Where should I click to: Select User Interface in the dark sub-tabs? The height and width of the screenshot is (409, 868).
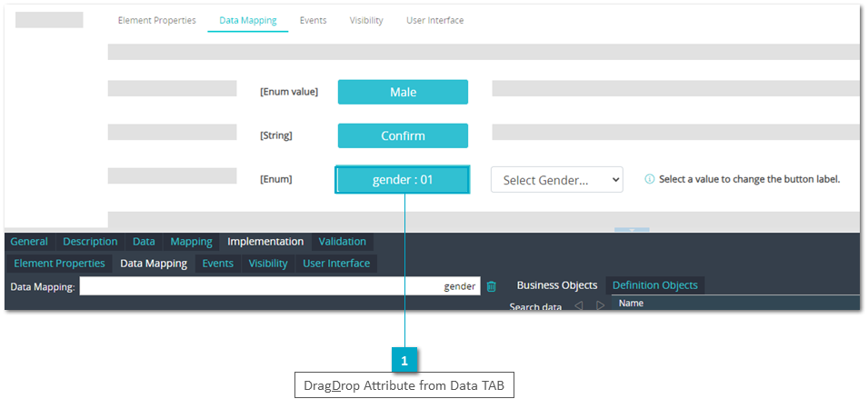pos(336,264)
